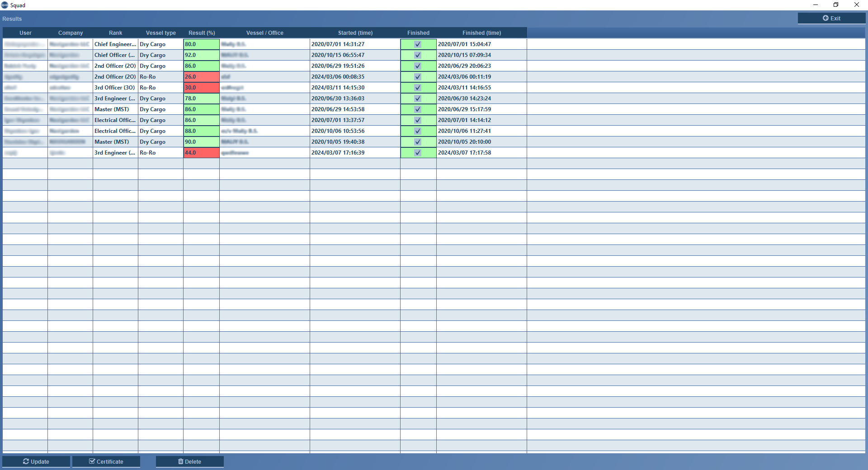Screen dimensions: 868x470
Task: Uncheck Finished checkbox for the 92.0 result row
Action: (418, 55)
